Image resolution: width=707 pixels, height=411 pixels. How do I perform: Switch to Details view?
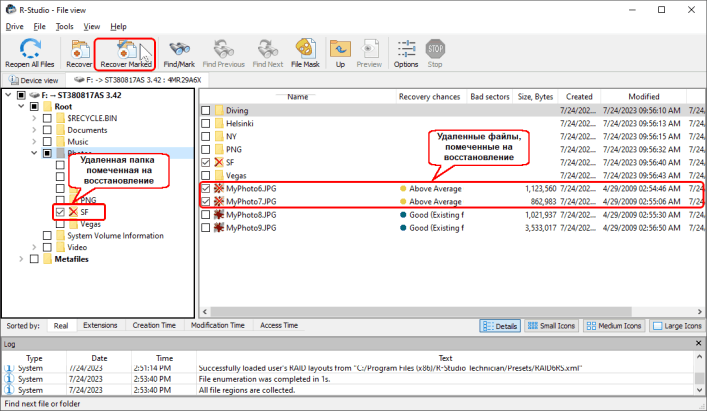click(x=500, y=326)
